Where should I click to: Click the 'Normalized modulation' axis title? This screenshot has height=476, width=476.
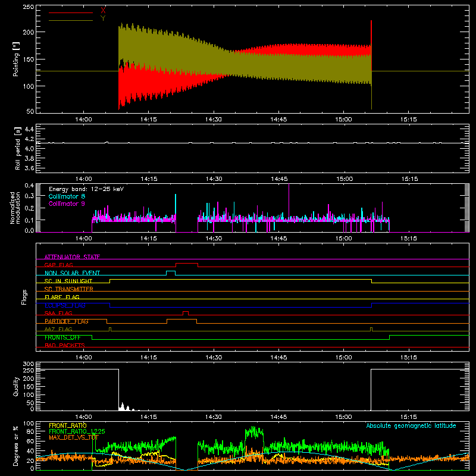[15, 208]
